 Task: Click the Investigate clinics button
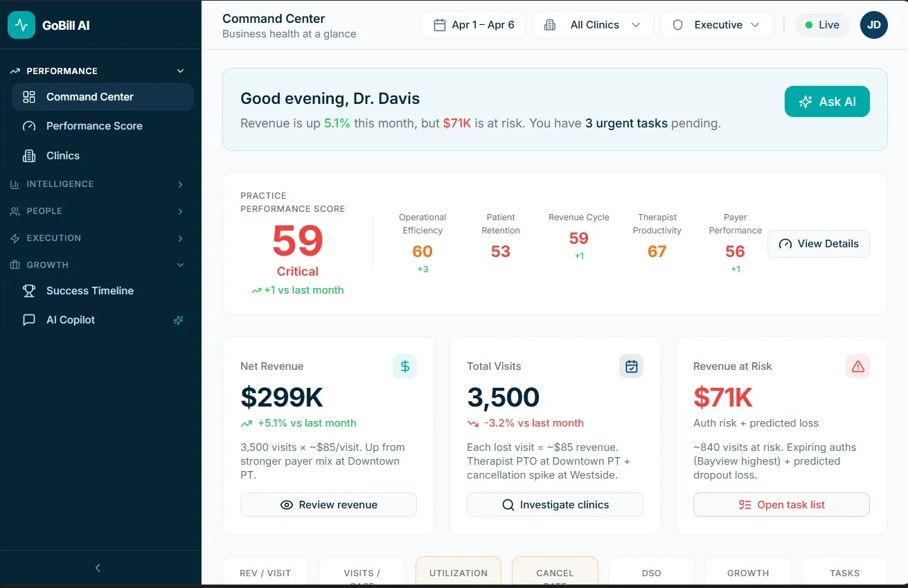pyautogui.click(x=555, y=505)
